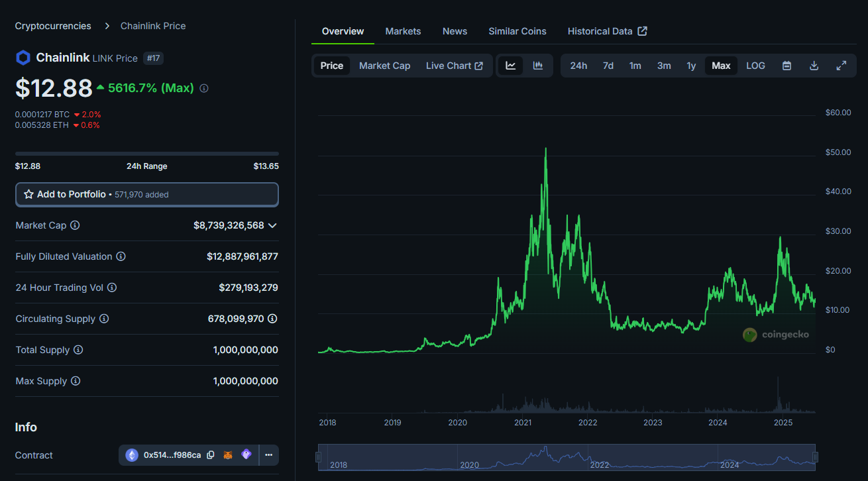This screenshot has height=481, width=868.
Task: Open the three-dots menu in Contract row
Action: click(x=269, y=455)
